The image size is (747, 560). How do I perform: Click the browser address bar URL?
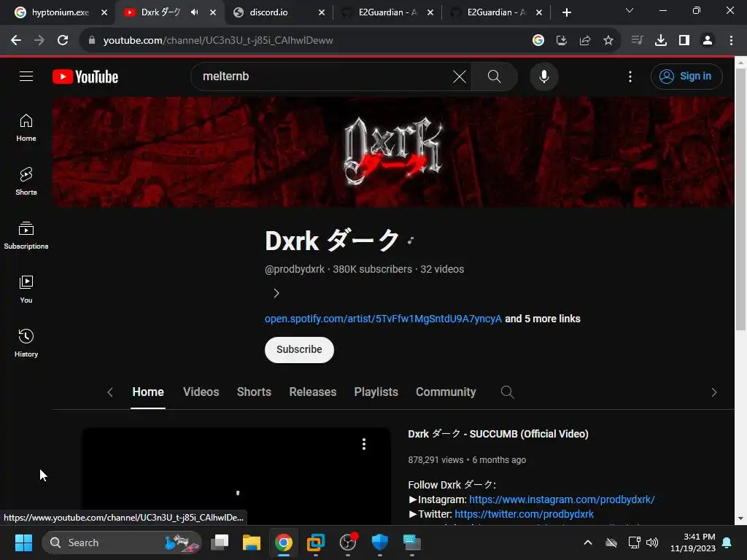(x=218, y=41)
